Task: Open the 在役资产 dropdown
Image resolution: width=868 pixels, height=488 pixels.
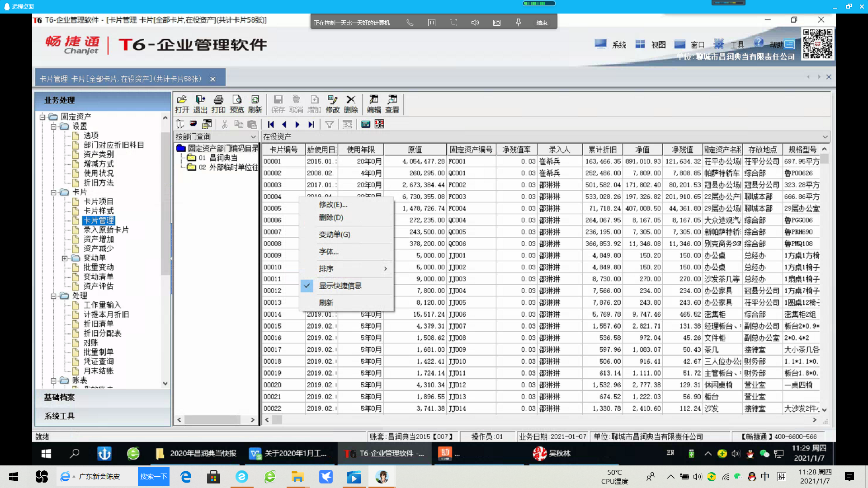Action: (825, 136)
